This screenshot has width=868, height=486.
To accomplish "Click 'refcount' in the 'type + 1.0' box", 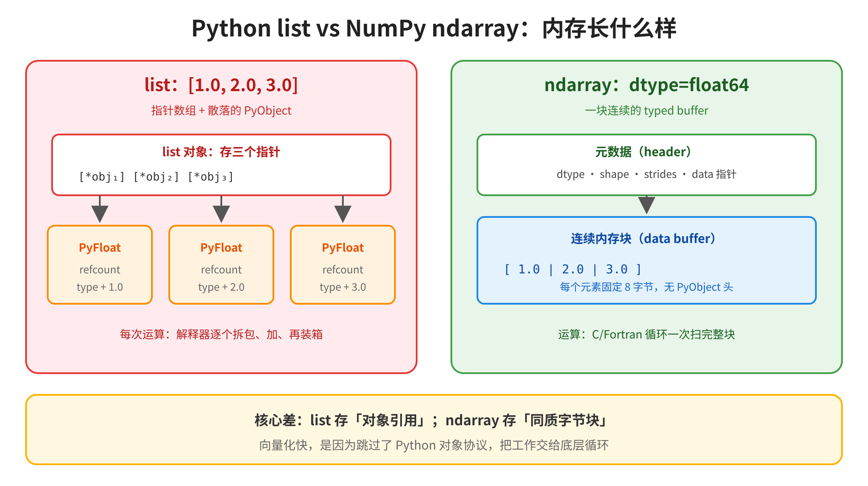I will pyautogui.click(x=100, y=270).
